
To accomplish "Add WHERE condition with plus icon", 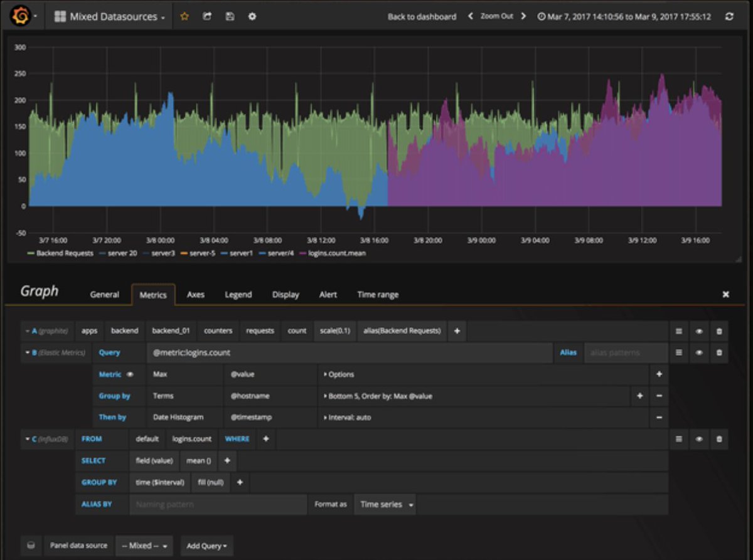I will click(x=266, y=439).
